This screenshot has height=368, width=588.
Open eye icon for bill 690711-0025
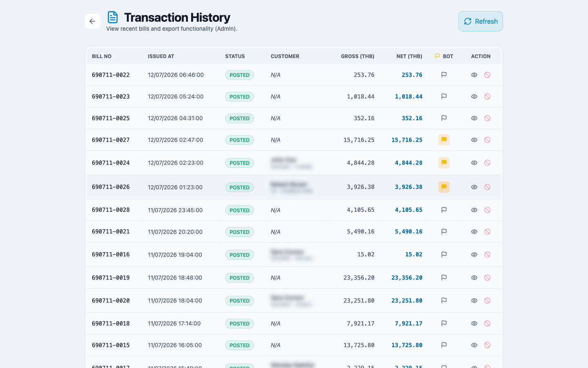pyautogui.click(x=474, y=118)
